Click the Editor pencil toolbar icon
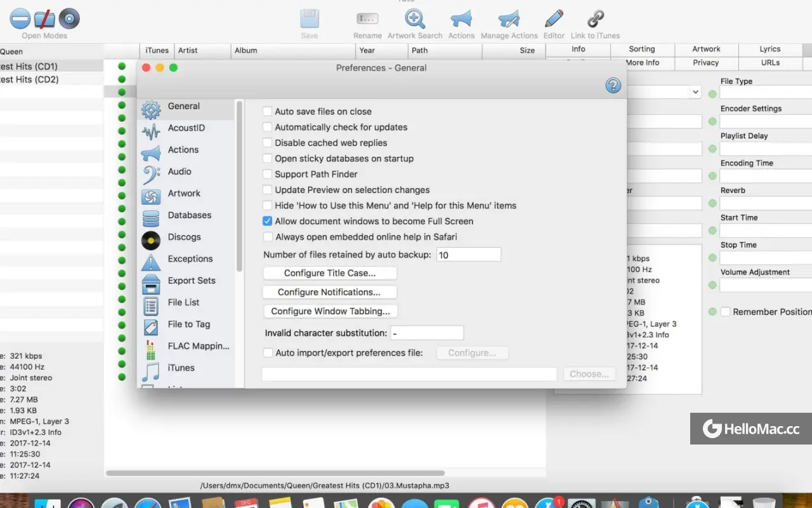The image size is (812, 508). tap(554, 18)
